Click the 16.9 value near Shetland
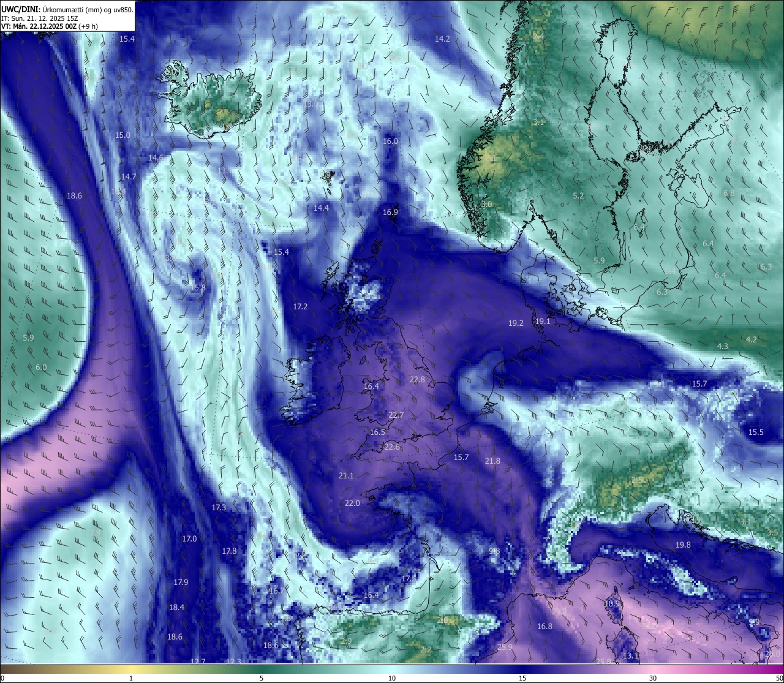The height and width of the screenshot is (683, 784). [x=390, y=212]
